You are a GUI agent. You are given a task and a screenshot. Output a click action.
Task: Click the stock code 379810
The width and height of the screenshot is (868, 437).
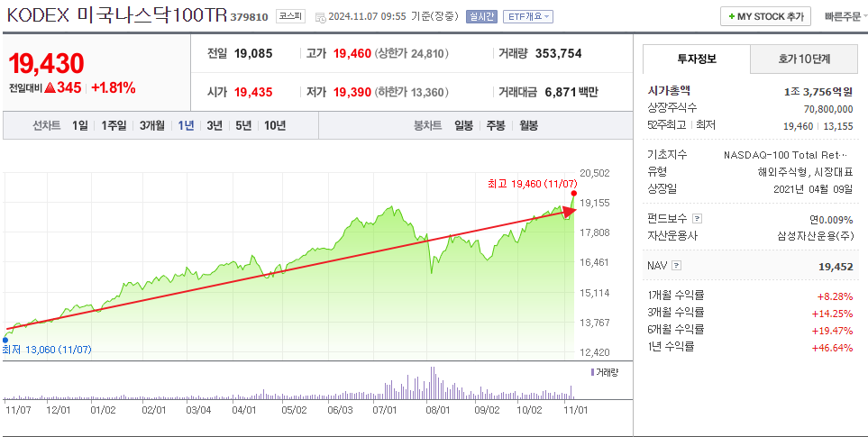pos(251,17)
